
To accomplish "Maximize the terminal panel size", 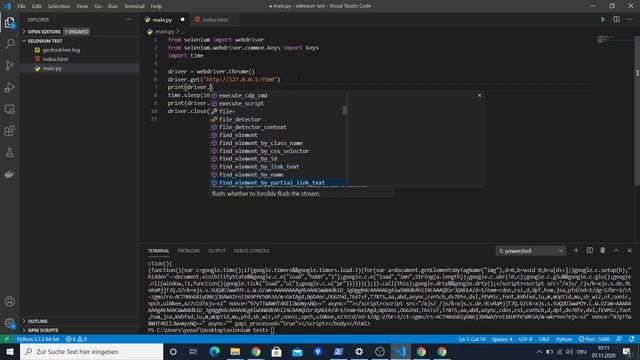I will (616, 250).
